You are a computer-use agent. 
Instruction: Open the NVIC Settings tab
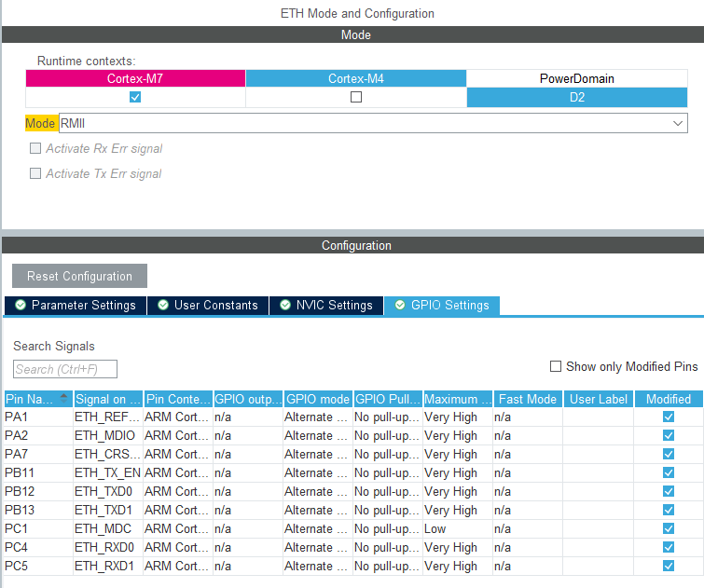(x=326, y=306)
